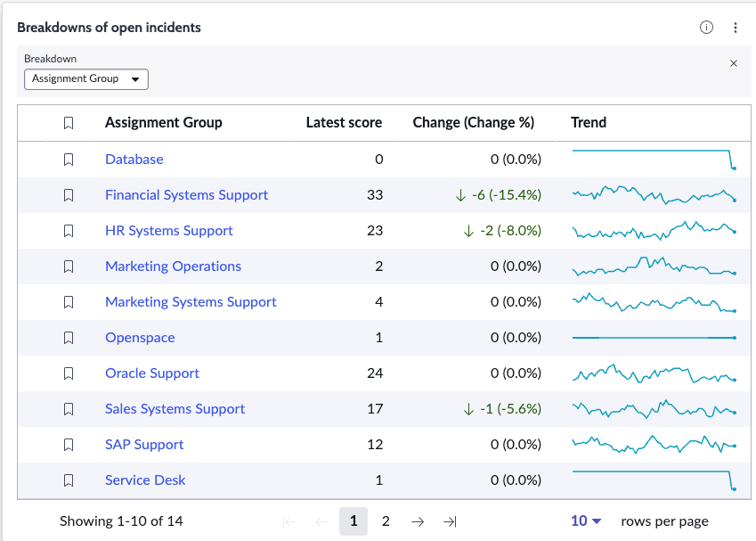Toggle bookmark for Service Desk row
Viewport: 756px width, 541px height.
point(69,480)
